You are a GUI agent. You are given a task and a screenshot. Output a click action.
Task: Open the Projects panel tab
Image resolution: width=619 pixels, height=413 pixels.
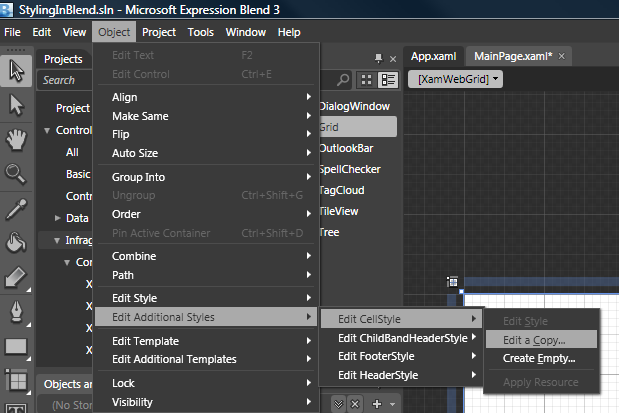click(x=63, y=59)
